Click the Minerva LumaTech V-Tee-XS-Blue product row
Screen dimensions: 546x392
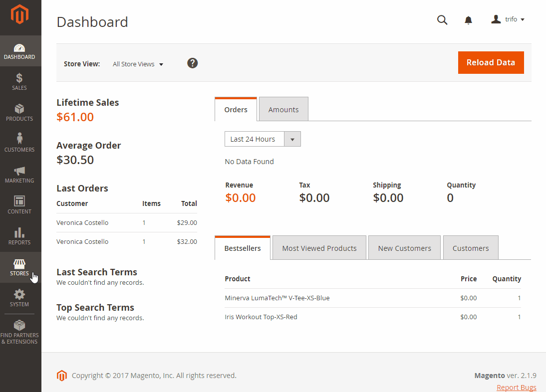click(x=373, y=298)
